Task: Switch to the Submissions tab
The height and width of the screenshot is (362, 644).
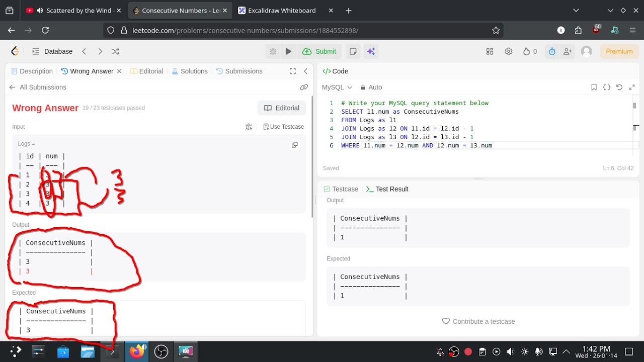Action: 239,71
